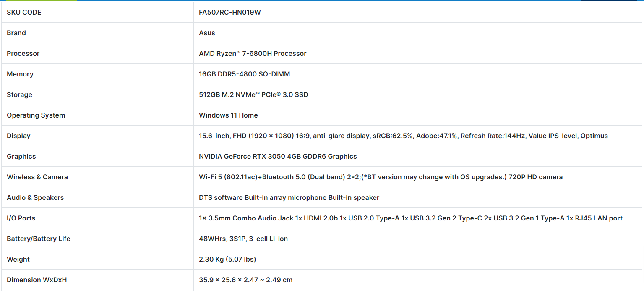Viewport: 644px width, 291px height.
Task: Select the 35.9 × 25.6 dimension value
Action: click(245, 280)
